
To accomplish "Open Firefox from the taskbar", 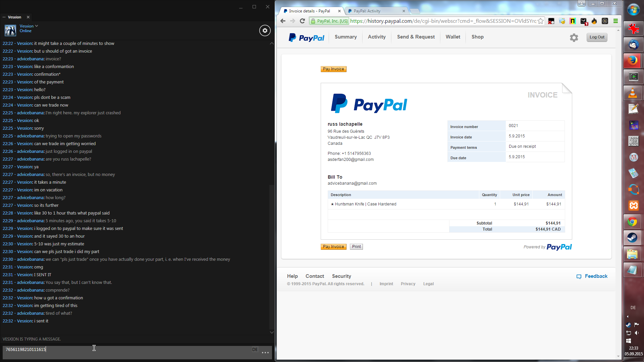I will point(633,61).
